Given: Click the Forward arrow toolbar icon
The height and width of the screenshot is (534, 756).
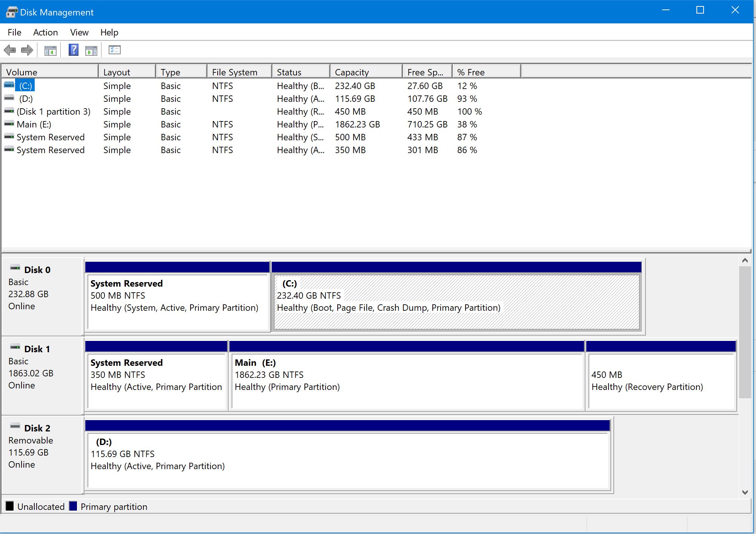Looking at the screenshot, I should [x=27, y=50].
